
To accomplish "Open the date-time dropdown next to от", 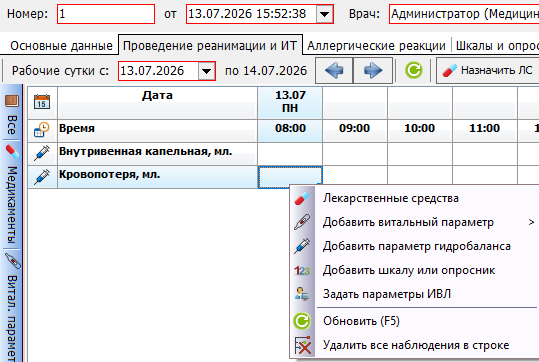I will click(324, 14).
